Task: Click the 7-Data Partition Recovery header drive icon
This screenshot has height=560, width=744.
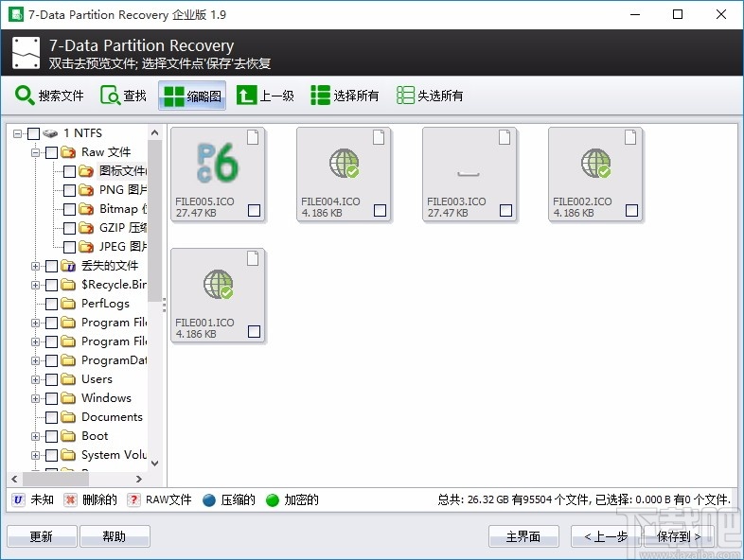Action: pyautogui.click(x=27, y=53)
